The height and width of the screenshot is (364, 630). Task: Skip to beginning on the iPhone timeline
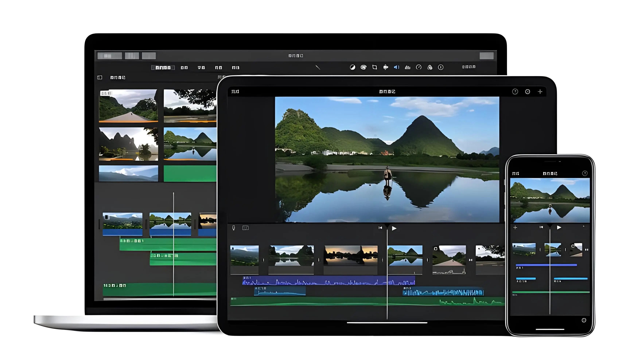pyautogui.click(x=541, y=227)
